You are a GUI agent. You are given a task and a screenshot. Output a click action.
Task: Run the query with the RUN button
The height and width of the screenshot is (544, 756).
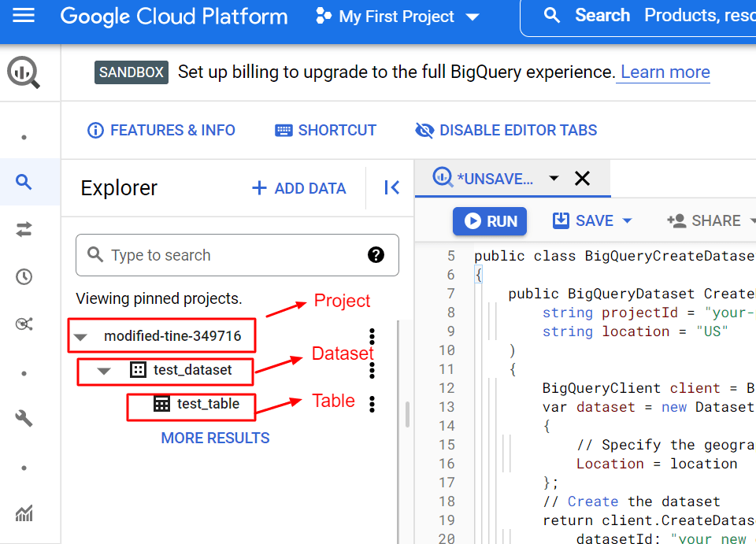(x=489, y=221)
